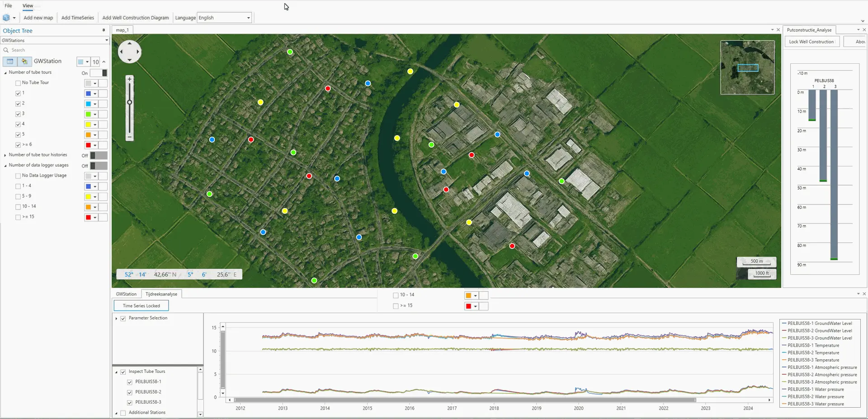The width and height of the screenshot is (868, 419).
Task: Pan map up with navigation arrow
Action: tap(130, 44)
